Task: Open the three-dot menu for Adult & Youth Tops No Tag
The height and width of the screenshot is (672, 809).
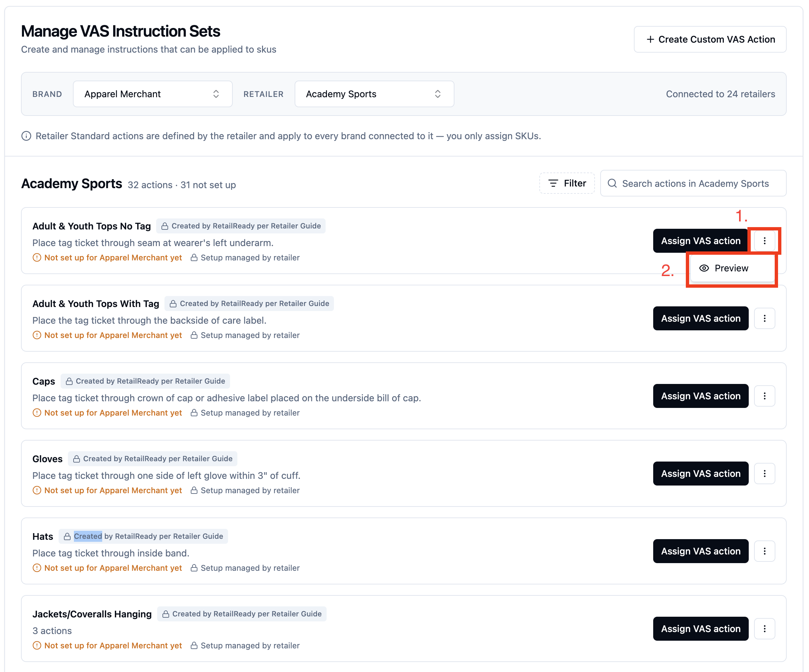Action: pos(764,241)
